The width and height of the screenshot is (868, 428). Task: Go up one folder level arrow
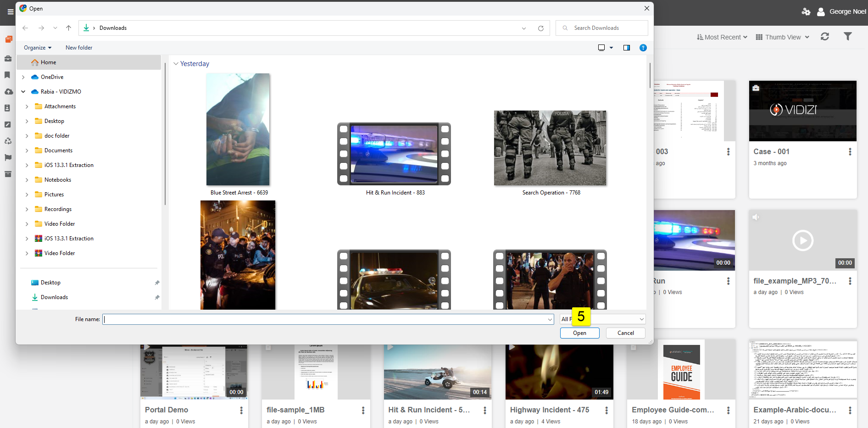68,28
